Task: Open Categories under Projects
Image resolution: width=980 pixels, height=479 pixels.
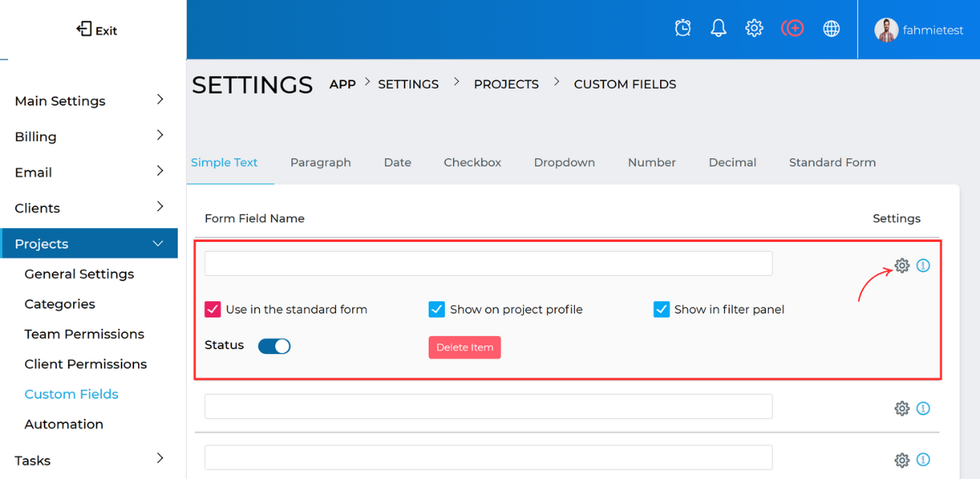Action: [x=60, y=304]
